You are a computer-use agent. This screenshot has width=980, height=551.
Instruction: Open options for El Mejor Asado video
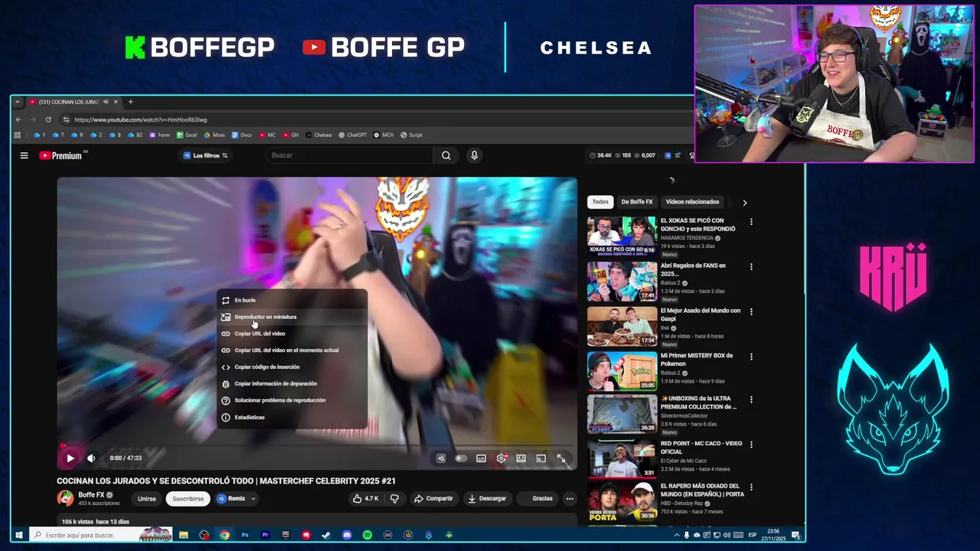click(751, 311)
